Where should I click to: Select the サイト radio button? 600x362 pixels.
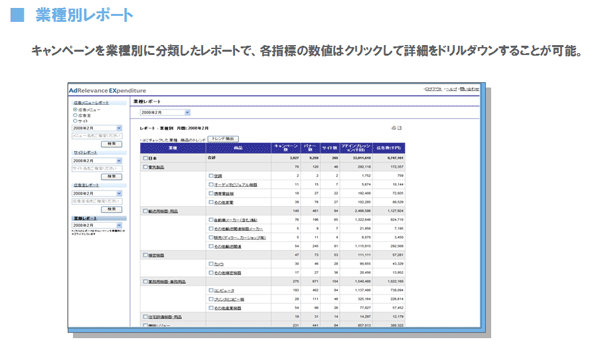(75, 121)
